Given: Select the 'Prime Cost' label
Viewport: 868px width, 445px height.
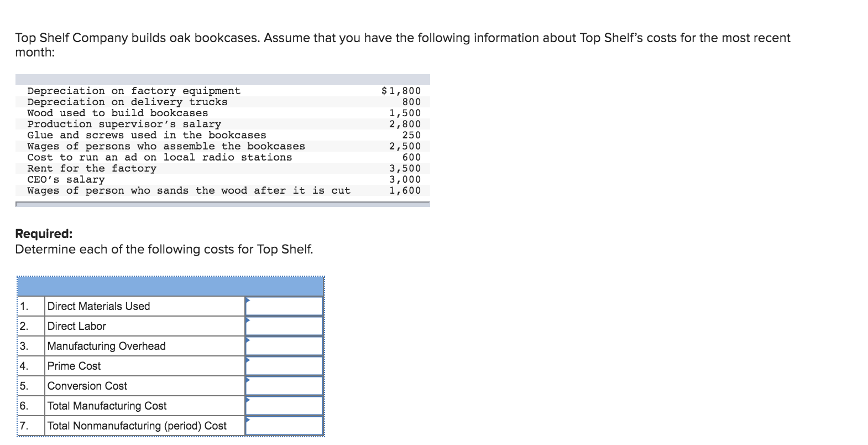Looking at the screenshot, I should [x=74, y=366].
